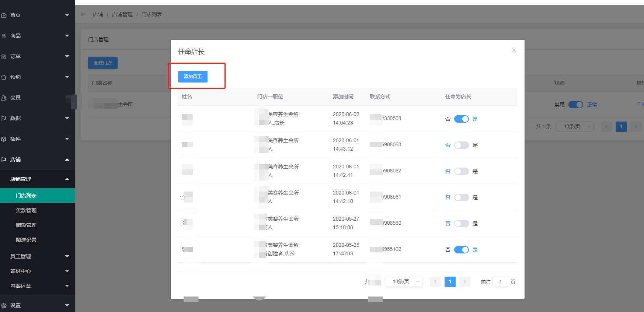644x312 pixels.
Task: Click the 2020-05-25 17:45:03 timestamp cell
Action: [x=346, y=249]
